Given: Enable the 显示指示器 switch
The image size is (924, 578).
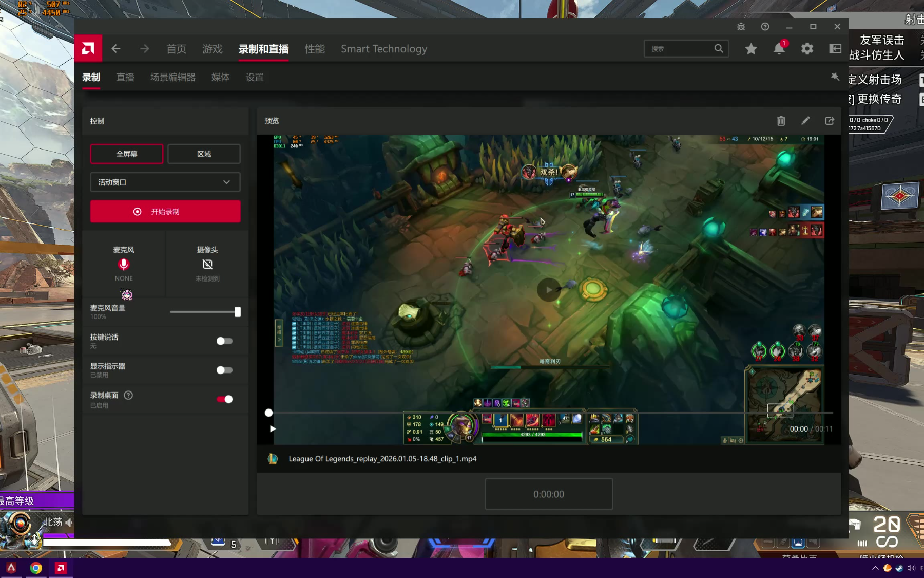Looking at the screenshot, I should (224, 370).
